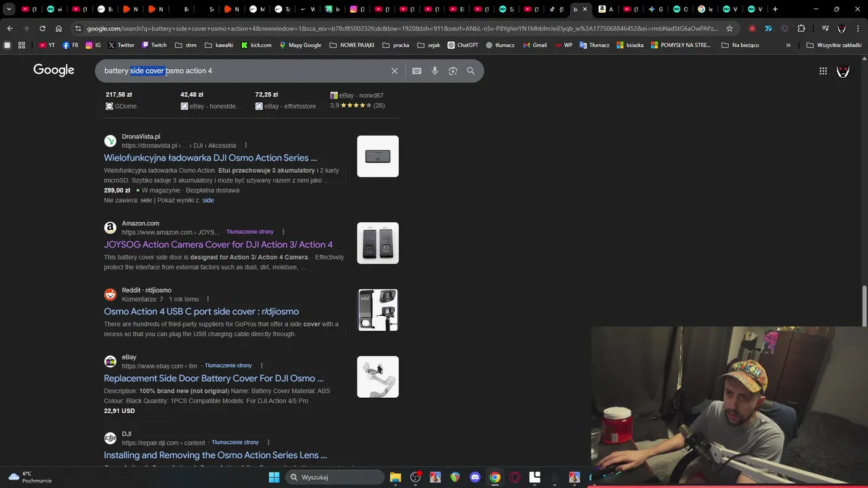Open the Windows Start button
The image size is (868, 488).
pyautogui.click(x=274, y=477)
